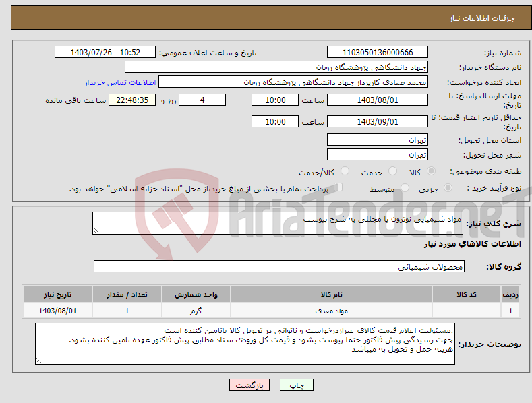This screenshot has height=403, width=532.
Task: Click the delivery province field تهران
Action: click(378, 139)
